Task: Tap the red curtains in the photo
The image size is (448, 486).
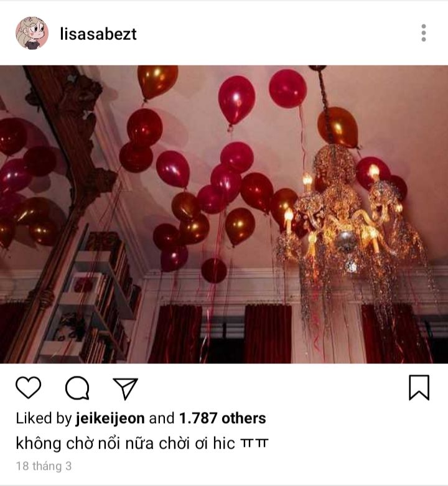Action: point(268,333)
